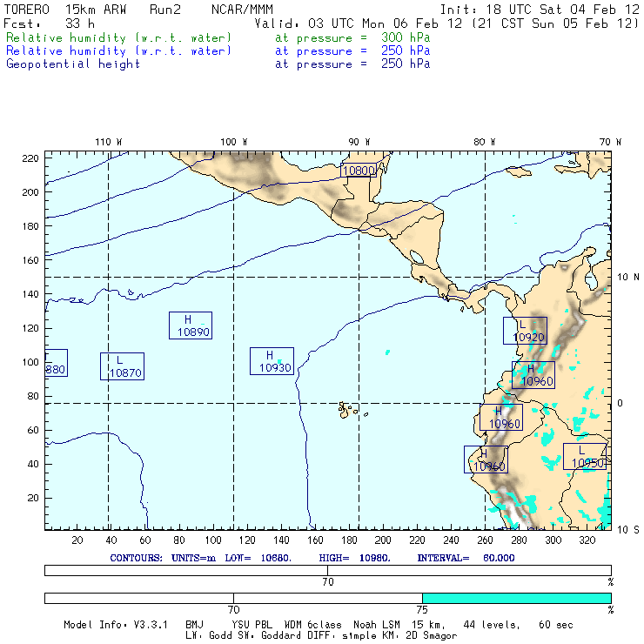Click the green '300 hPa' pressure value
This screenshot has width=644, height=644.
click(x=406, y=37)
